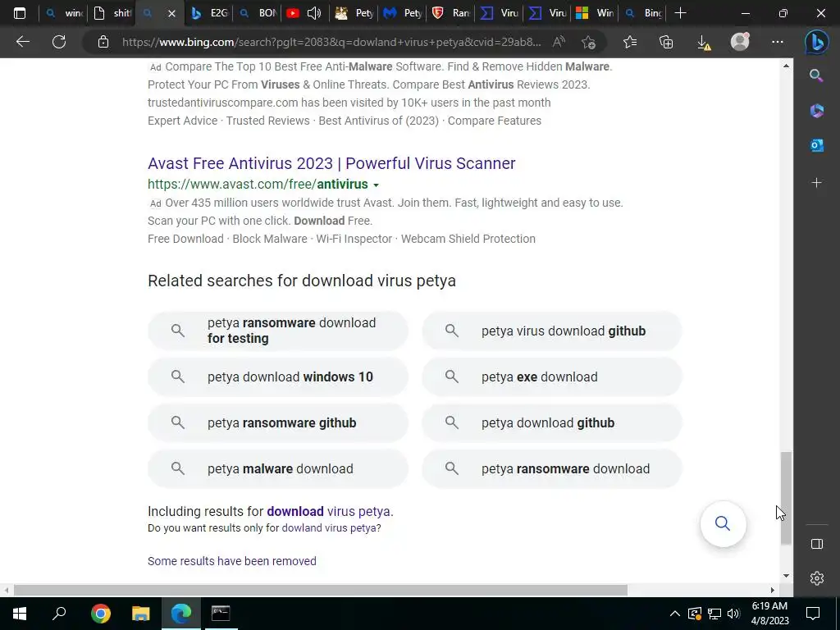
Task: Switch to the 'shit' file tab
Action: click(112, 13)
